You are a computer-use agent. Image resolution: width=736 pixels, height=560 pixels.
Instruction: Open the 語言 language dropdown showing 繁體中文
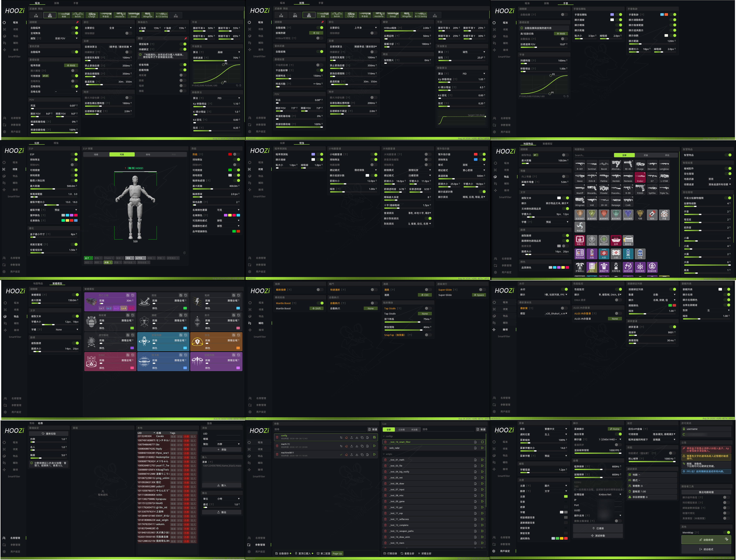coord(556,429)
